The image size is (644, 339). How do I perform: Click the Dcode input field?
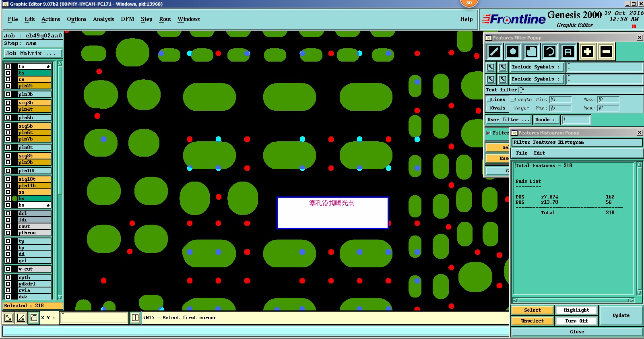pyautogui.click(x=576, y=120)
